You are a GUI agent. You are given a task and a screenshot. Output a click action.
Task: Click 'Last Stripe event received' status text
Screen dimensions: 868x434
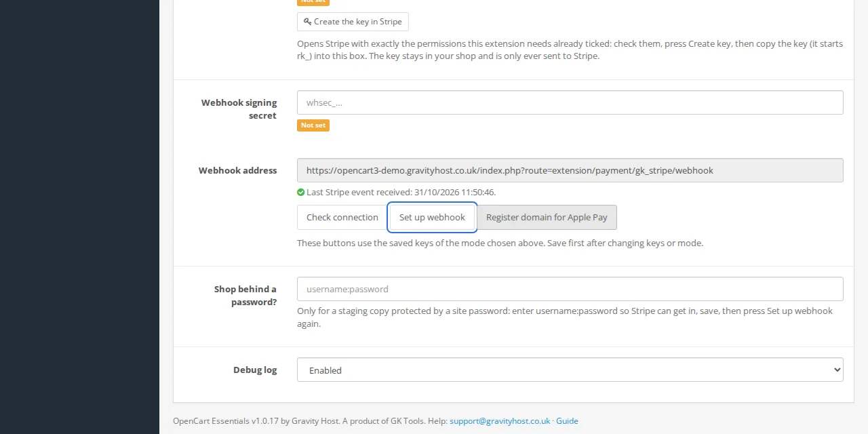(x=401, y=193)
